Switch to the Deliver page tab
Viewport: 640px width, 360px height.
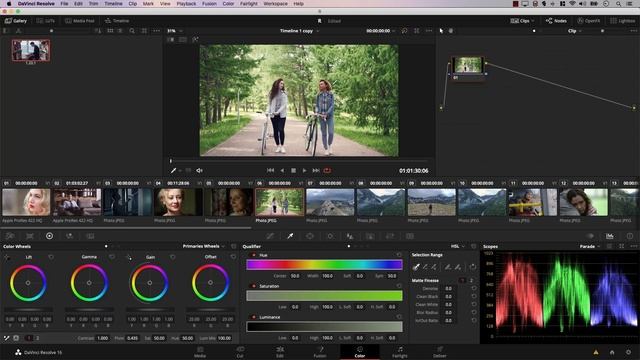pos(440,352)
